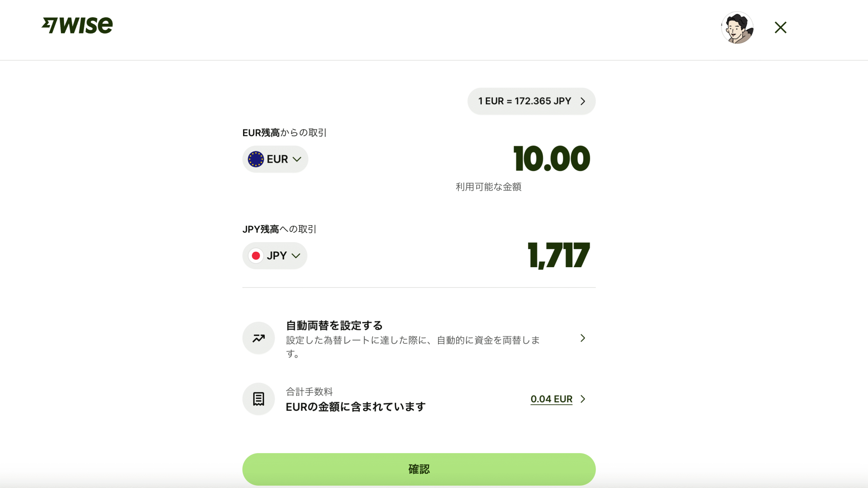Click 利用可能な金額 available amount text
Image resolution: width=868 pixels, height=488 pixels.
pyautogui.click(x=488, y=187)
